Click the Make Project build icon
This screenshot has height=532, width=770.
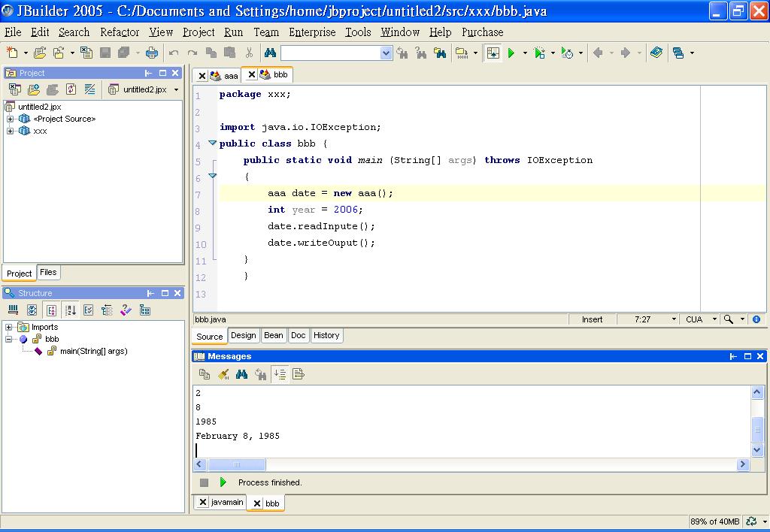(462, 53)
